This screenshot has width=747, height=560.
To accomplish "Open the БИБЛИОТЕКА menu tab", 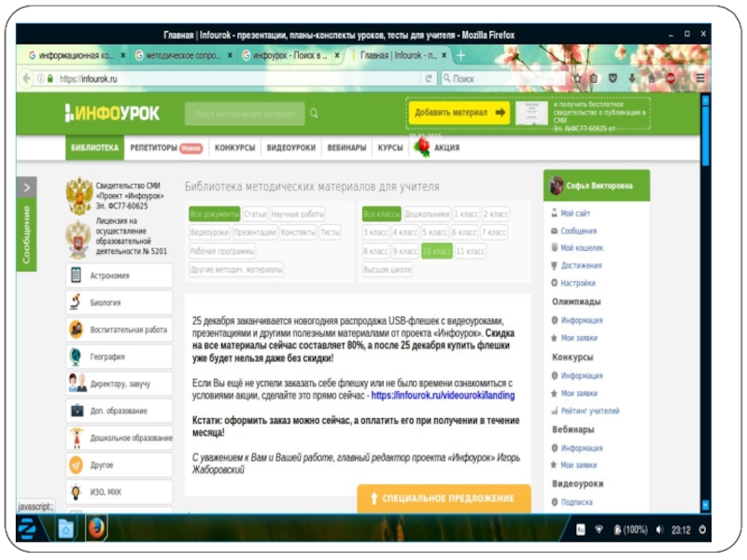I will coord(95,147).
